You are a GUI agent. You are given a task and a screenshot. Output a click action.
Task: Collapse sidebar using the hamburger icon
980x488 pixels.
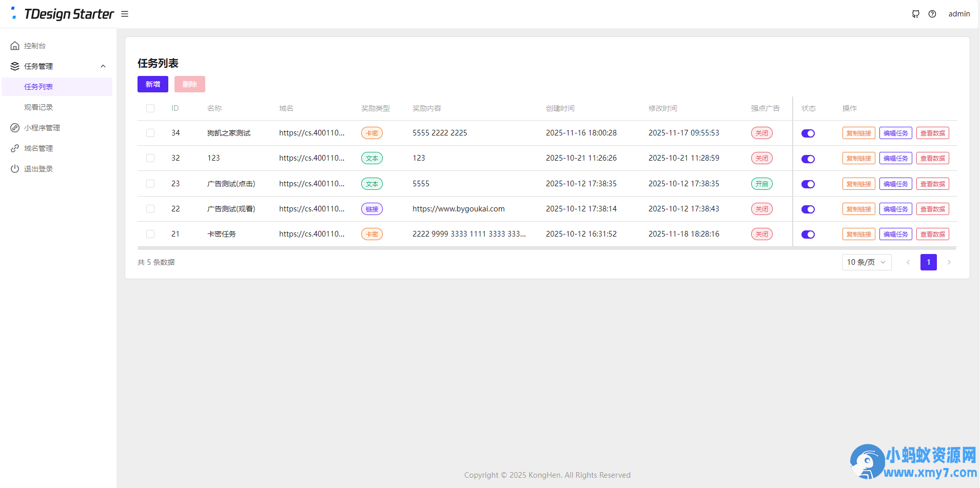125,14
